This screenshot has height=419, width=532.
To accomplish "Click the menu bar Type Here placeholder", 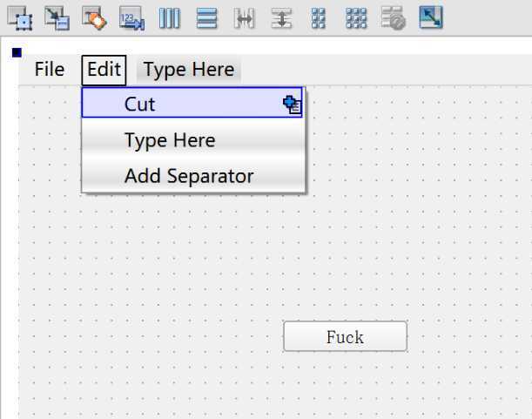I will click(189, 70).
